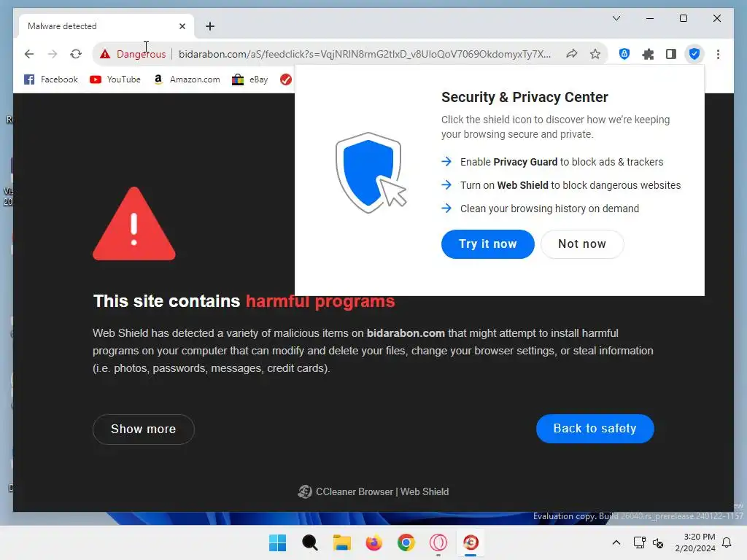Reload the page with the refresh icon
This screenshot has height=560, width=747.
(76, 54)
